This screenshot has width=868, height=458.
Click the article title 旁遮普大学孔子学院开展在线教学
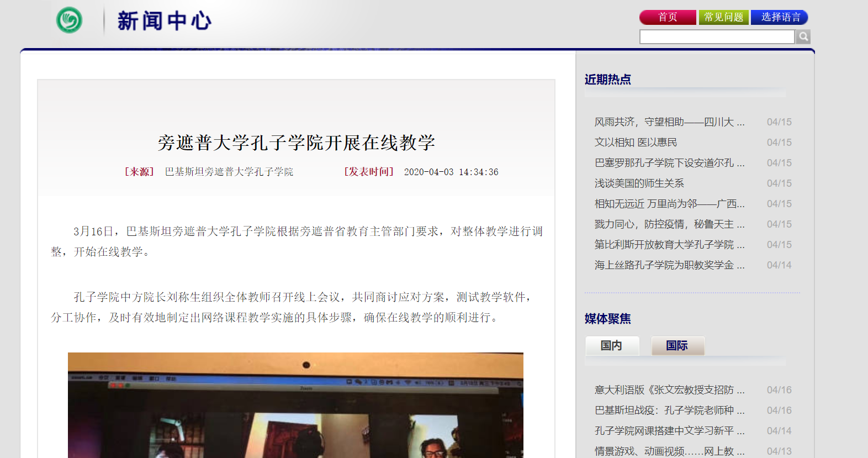coord(297,143)
